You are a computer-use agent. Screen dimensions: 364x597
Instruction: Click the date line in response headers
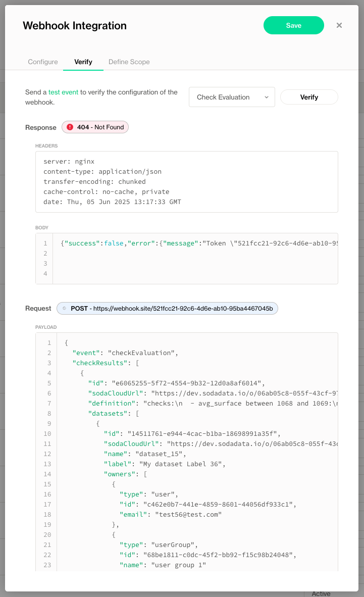pyautogui.click(x=112, y=202)
